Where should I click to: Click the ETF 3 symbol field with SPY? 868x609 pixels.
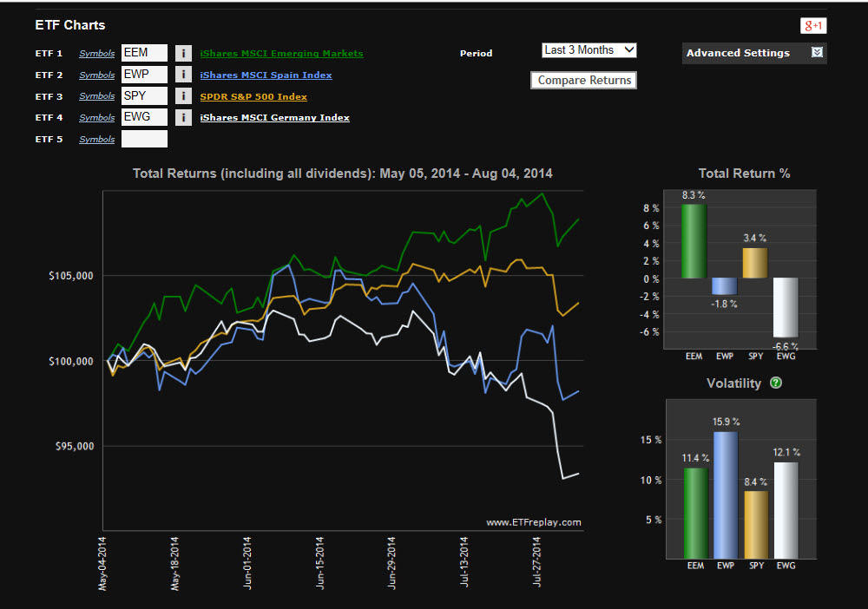pos(144,96)
